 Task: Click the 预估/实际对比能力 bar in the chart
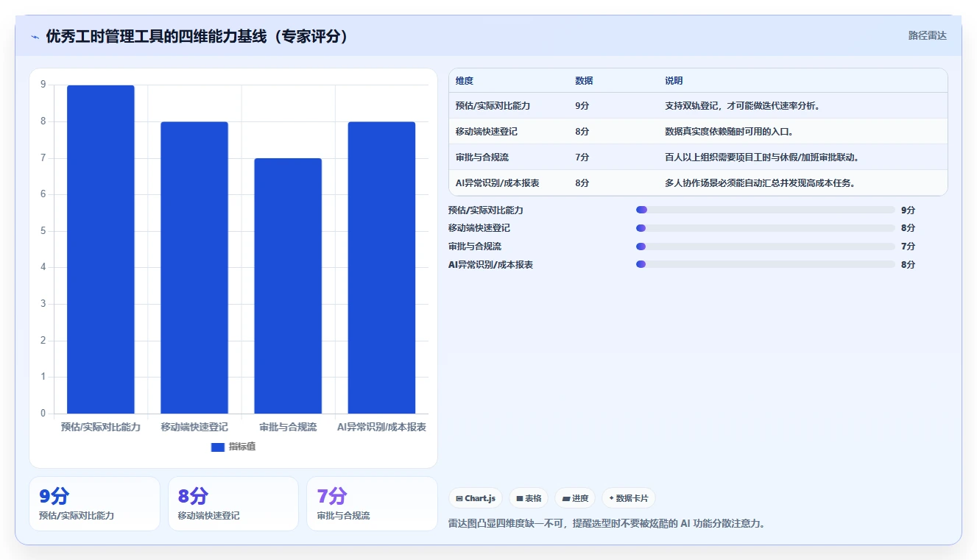(x=101, y=249)
